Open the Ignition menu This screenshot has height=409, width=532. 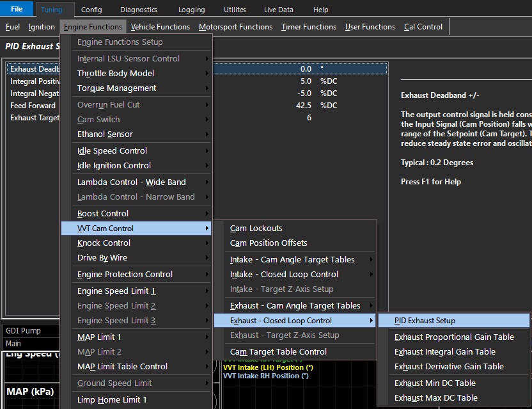[x=42, y=27]
